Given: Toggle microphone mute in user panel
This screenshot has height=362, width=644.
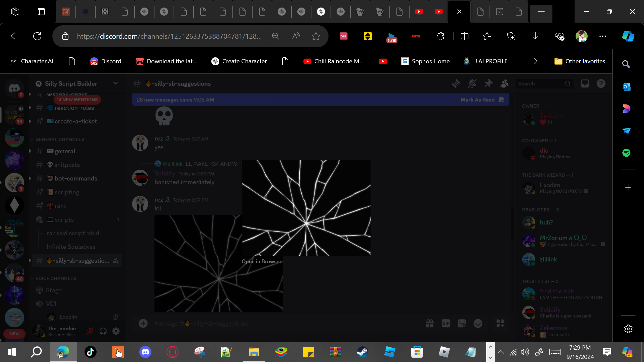Looking at the screenshot, I should [90, 331].
